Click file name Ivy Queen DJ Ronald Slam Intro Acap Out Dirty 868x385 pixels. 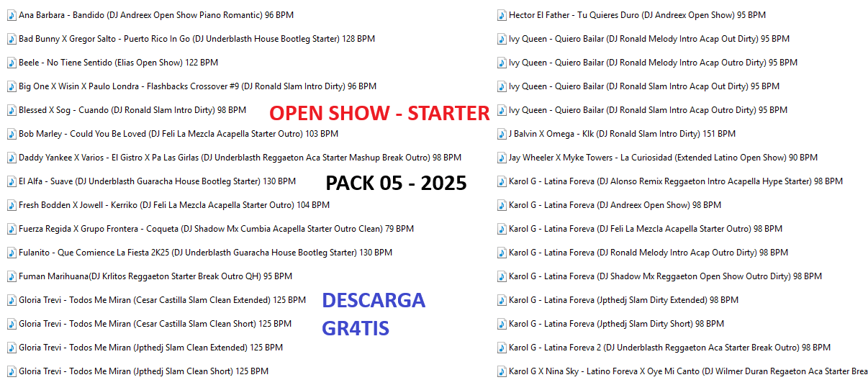[644, 86]
